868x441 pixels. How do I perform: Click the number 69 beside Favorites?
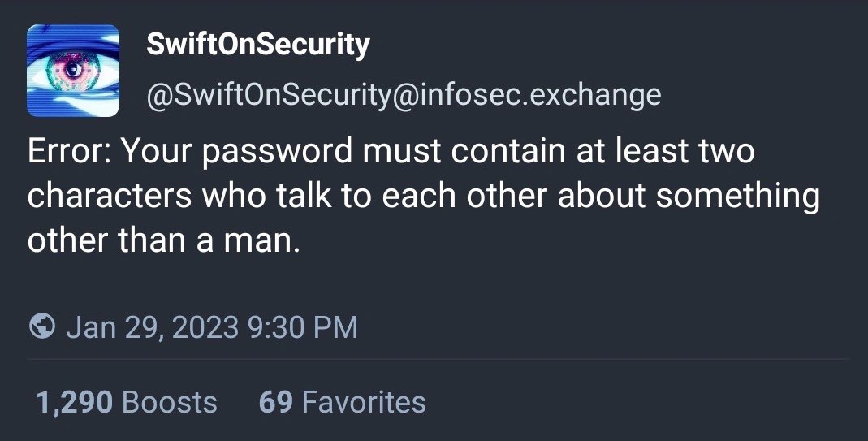275,402
